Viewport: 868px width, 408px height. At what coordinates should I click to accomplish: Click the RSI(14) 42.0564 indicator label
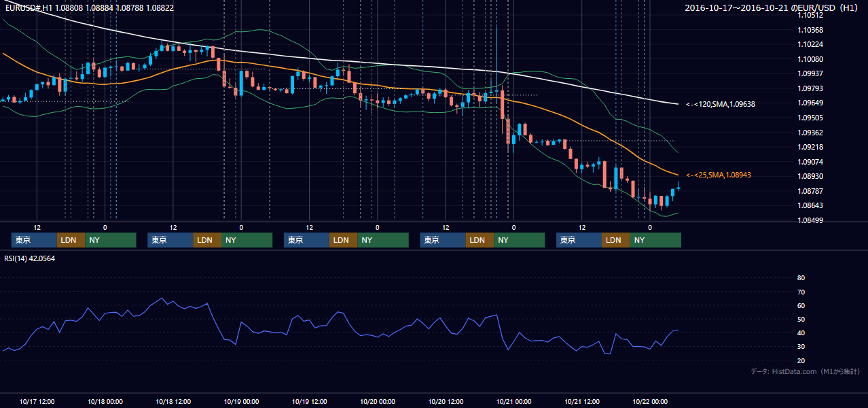30,258
